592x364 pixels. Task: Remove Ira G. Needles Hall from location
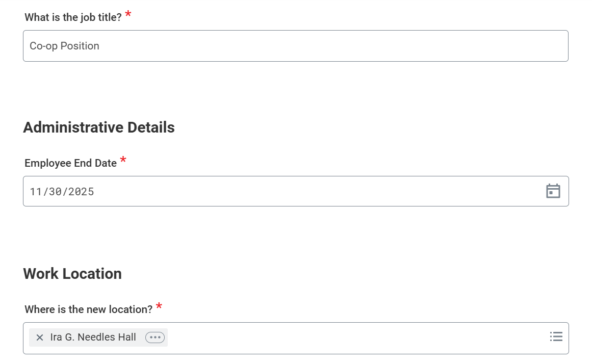[39, 337]
